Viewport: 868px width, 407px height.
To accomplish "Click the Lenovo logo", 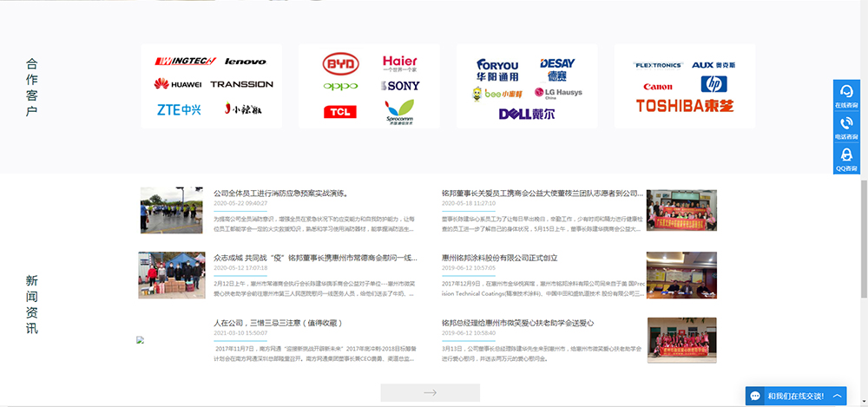I will (x=246, y=62).
